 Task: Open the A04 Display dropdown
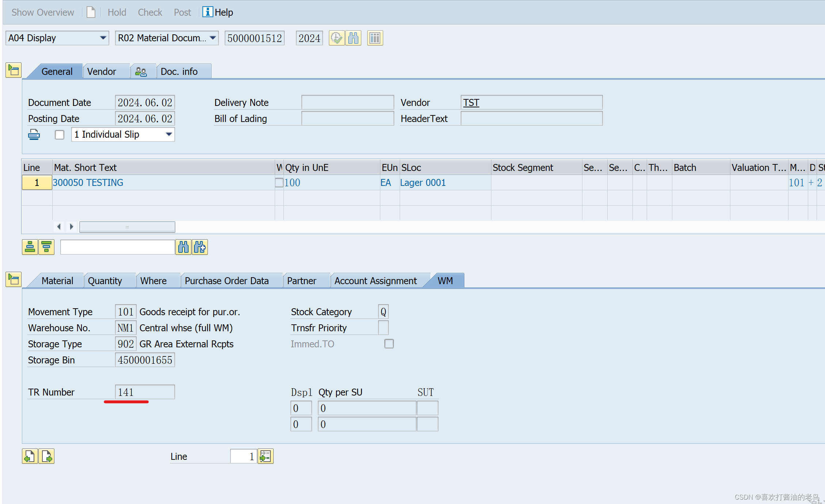pyautogui.click(x=103, y=38)
